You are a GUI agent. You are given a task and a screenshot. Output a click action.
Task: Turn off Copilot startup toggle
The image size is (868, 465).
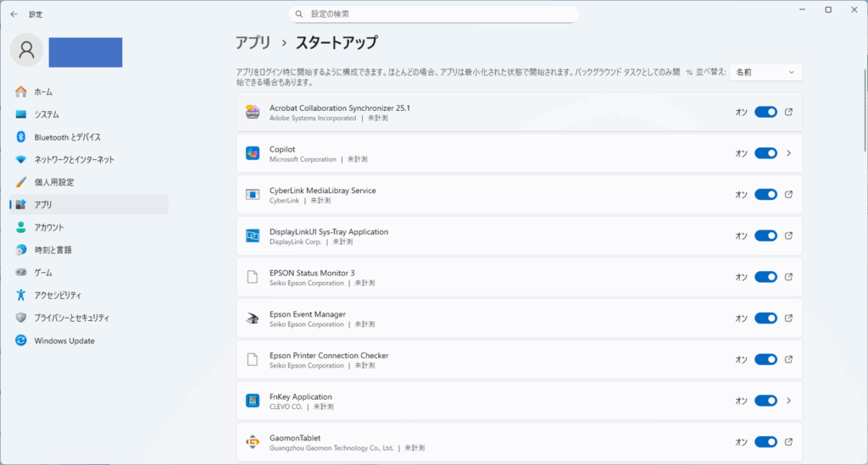point(765,153)
